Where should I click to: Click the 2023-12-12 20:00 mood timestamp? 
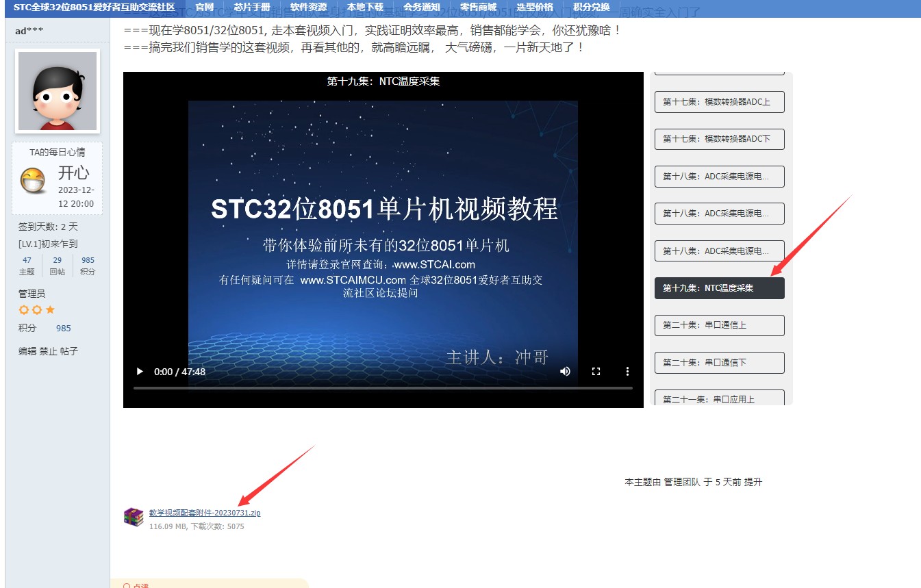[x=76, y=196]
